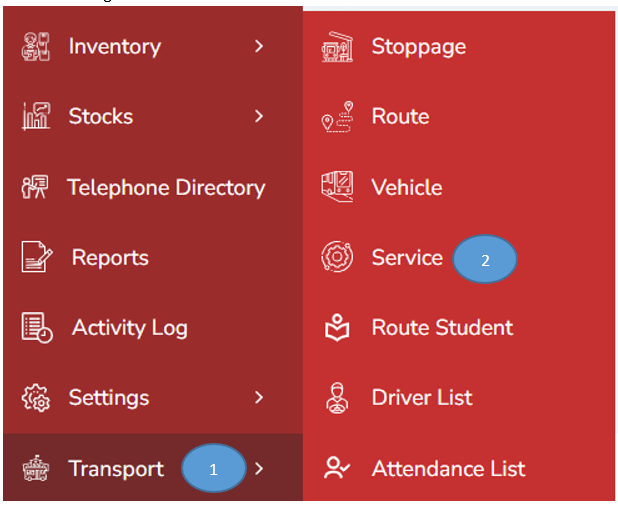
Task: Click the Service gear icon
Action: [337, 257]
